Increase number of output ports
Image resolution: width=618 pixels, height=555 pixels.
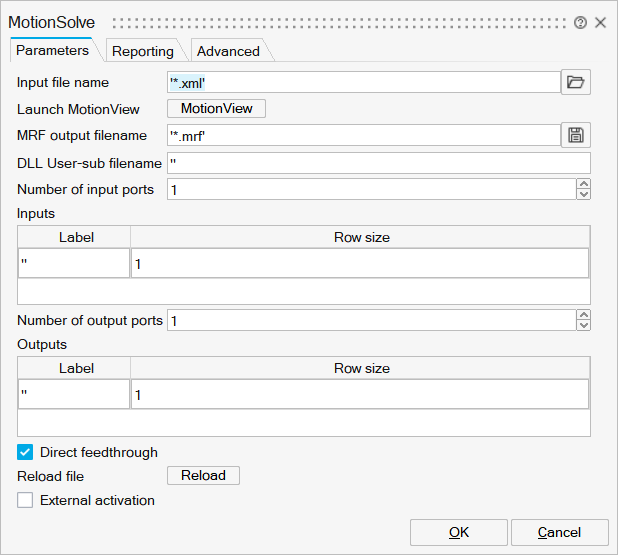click(584, 315)
